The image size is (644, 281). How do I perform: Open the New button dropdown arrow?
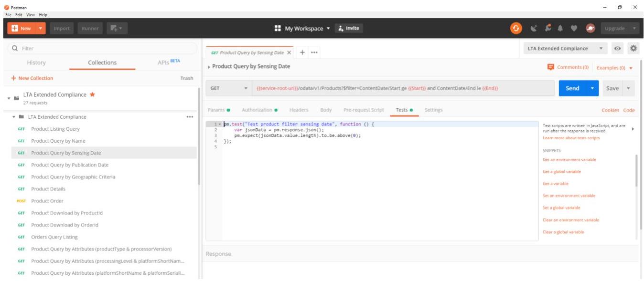coord(40,29)
